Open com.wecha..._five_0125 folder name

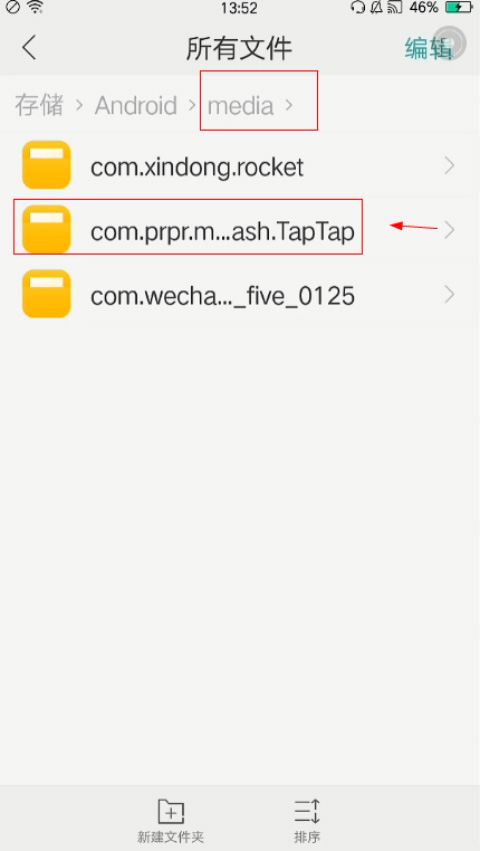(x=223, y=296)
